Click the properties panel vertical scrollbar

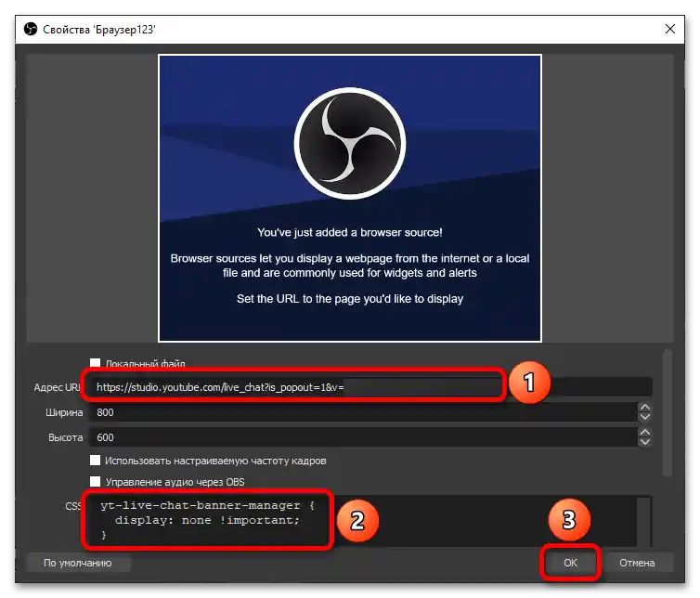tap(667, 413)
